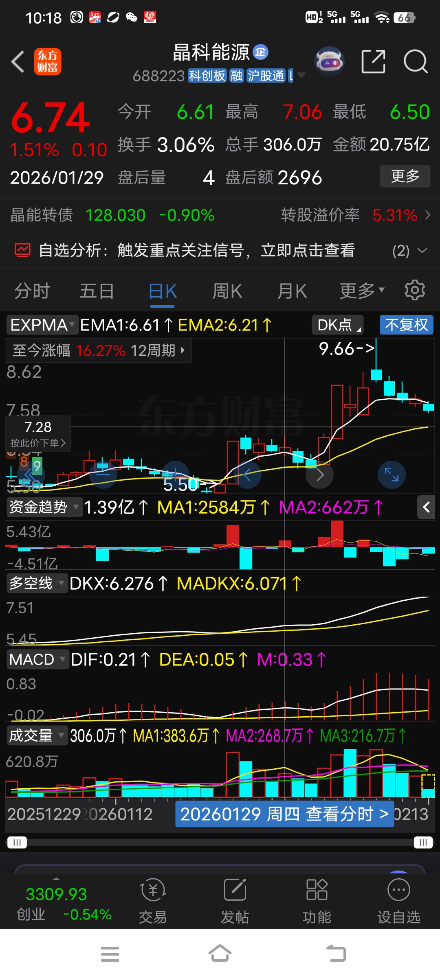Image resolution: width=440 pixels, height=980 pixels.
Task: Switch to 月K chart tab
Action: [x=292, y=291]
